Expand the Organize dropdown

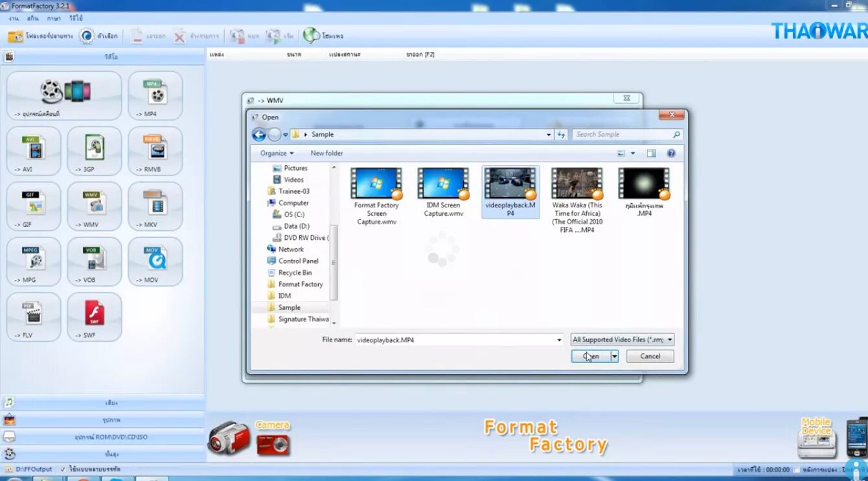(277, 153)
